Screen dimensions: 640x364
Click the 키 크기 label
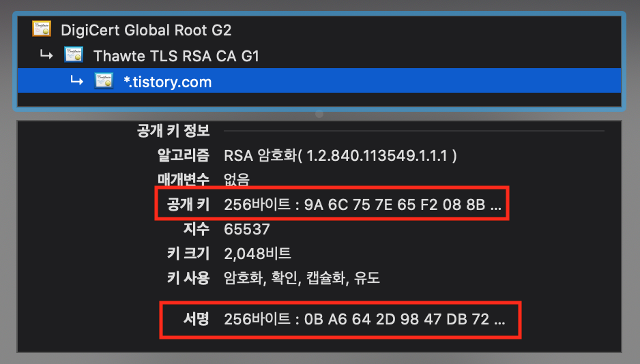pos(188,254)
